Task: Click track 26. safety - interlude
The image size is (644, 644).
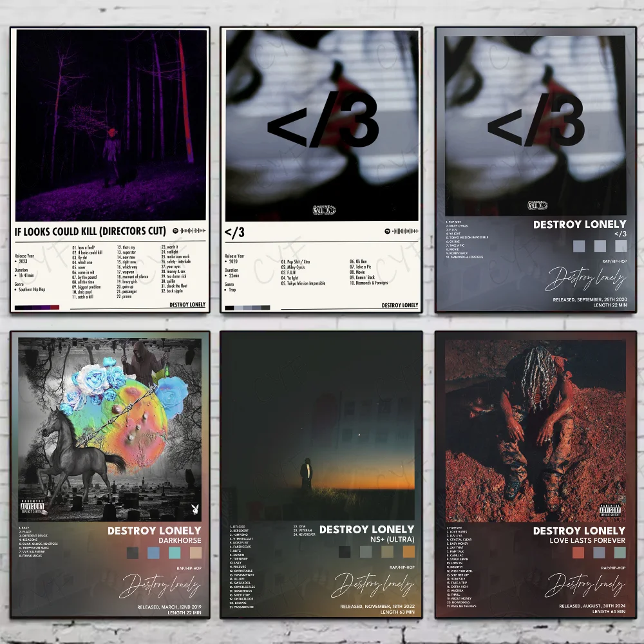Action: [176, 261]
